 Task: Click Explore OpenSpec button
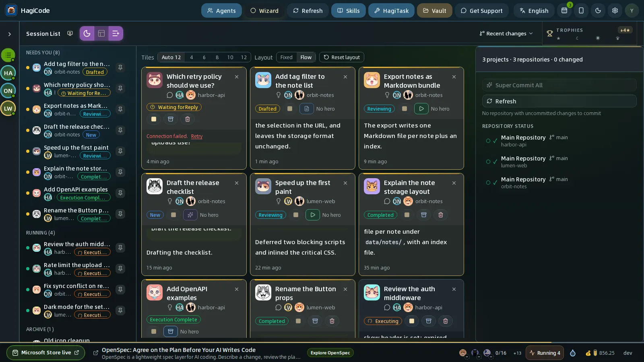pyautogui.click(x=330, y=353)
